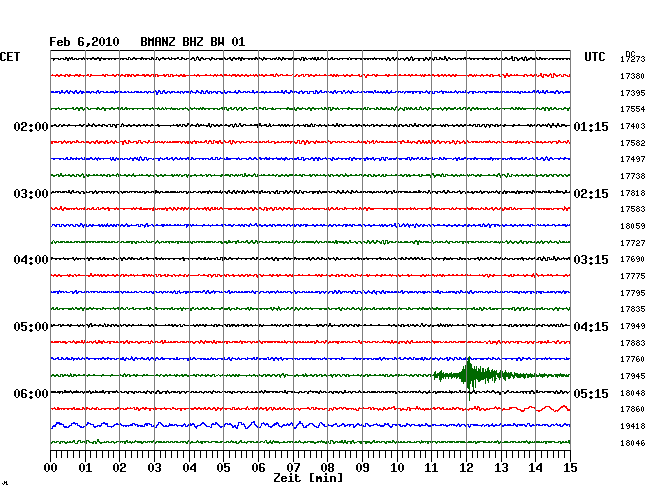Click the DC offset value '17582'
Screen dimensions: 650x494
point(633,143)
